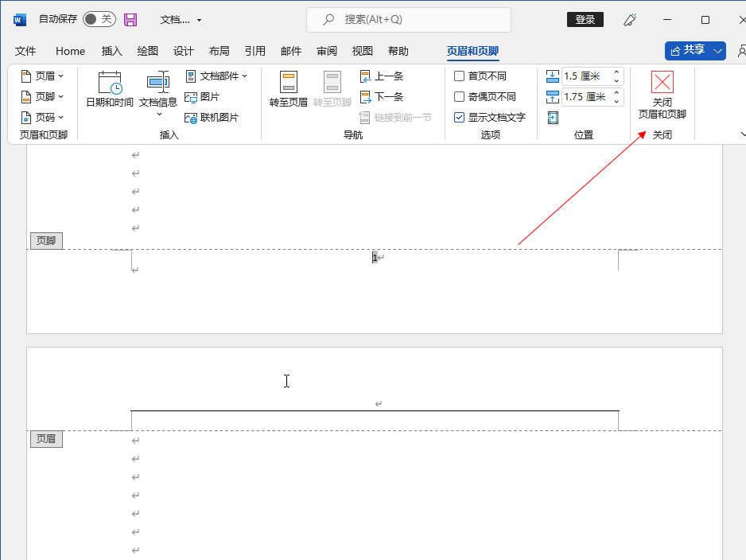Open the 文档部件 quick parts dropdown
The height and width of the screenshot is (560, 746).
tap(217, 76)
